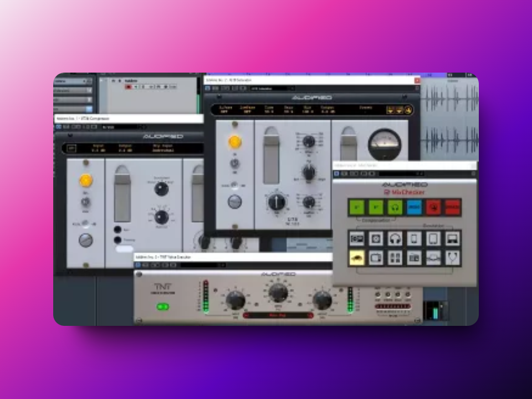Click the red button with round symbol
This screenshot has width=532, height=399.
coord(433,207)
